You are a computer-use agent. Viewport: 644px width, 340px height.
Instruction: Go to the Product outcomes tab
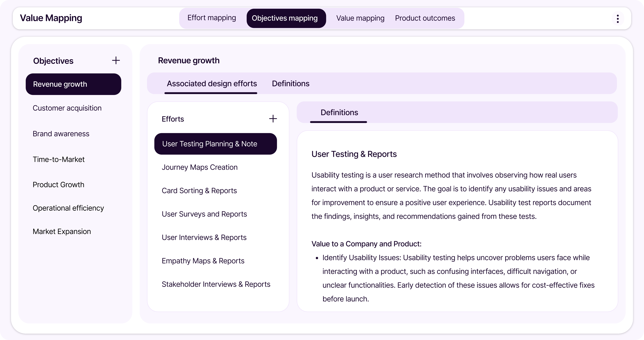click(x=425, y=18)
